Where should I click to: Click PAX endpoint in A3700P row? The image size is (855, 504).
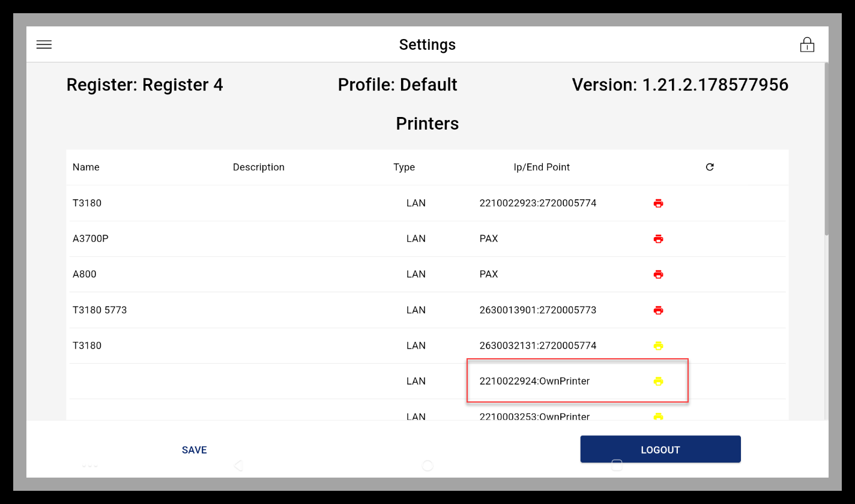point(489,239)
